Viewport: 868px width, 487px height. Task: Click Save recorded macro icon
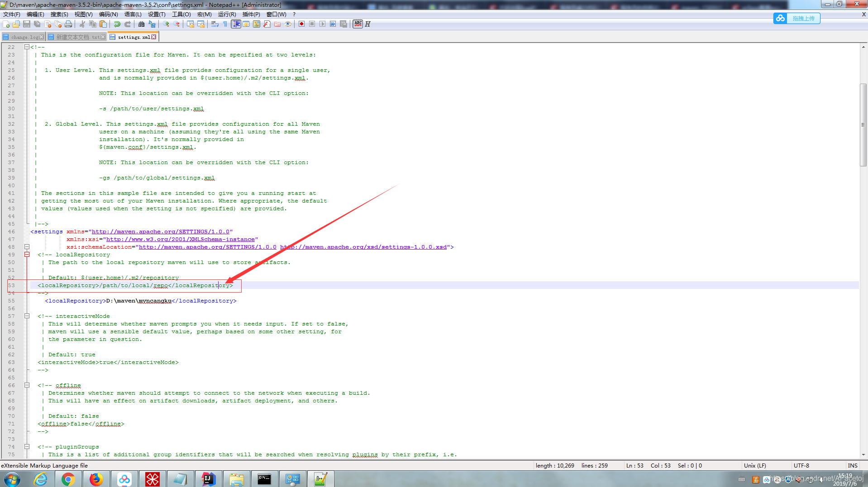pyautogui.click(x=343, y=24)
